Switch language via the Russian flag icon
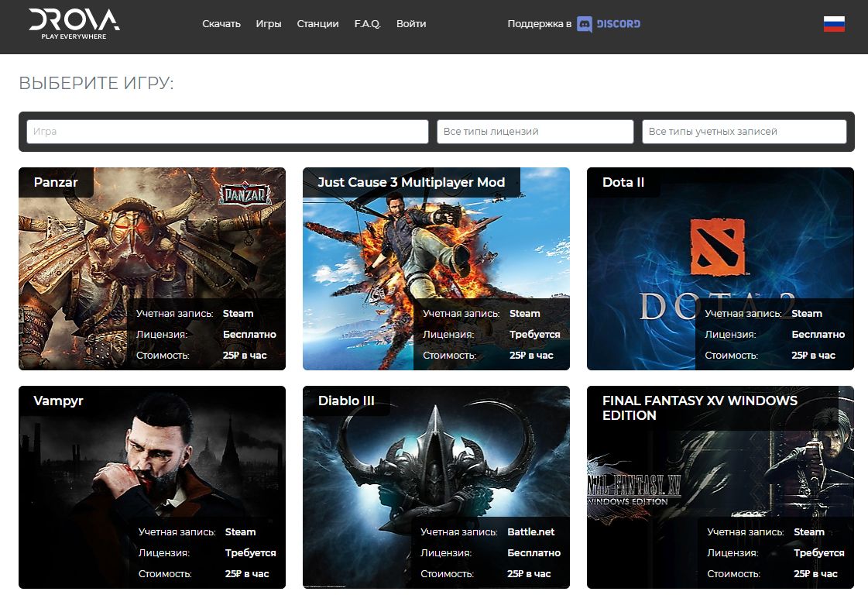 coord(834,24)
